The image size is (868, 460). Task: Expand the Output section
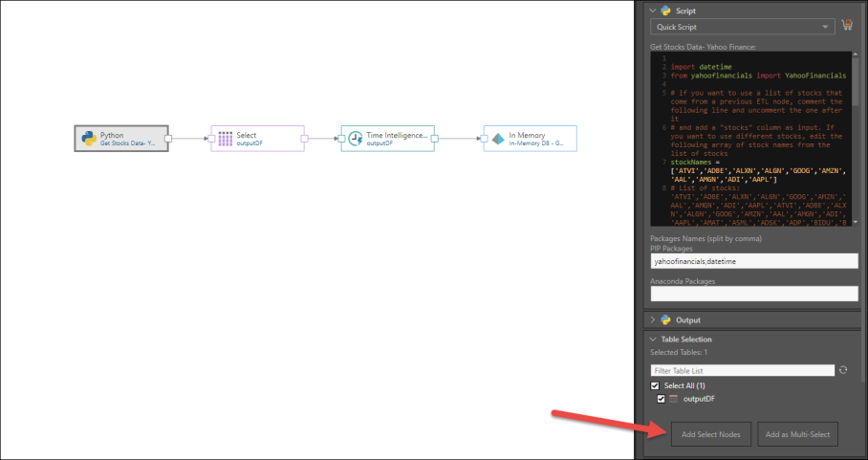(653, 320)
